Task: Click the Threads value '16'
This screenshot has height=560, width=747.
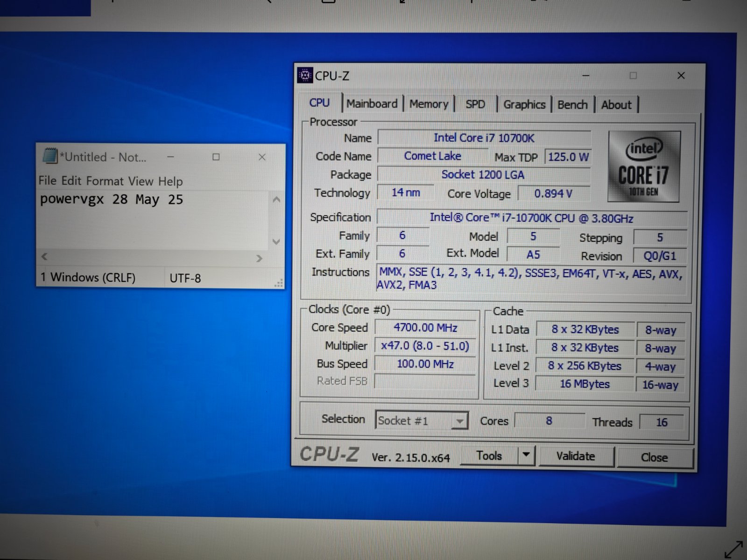Action: 662,422
